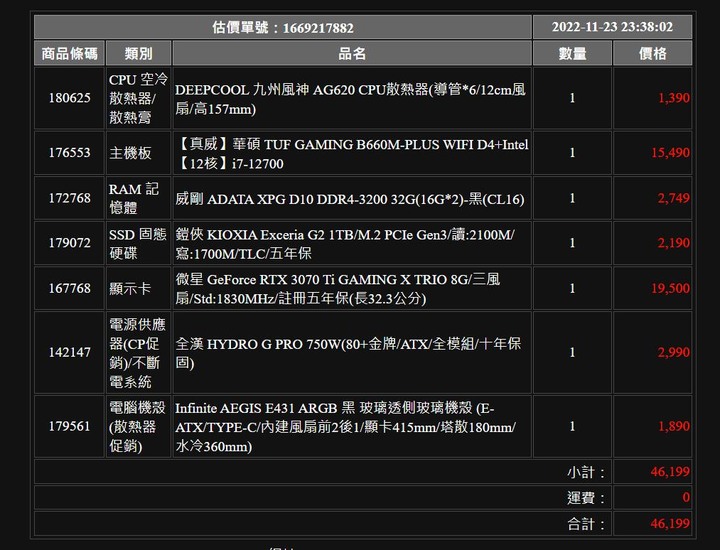This screenshot has width=720, height=550.
Task: Select quantity 1 in HYDRO G PRO row
Action: coord(572,352)
